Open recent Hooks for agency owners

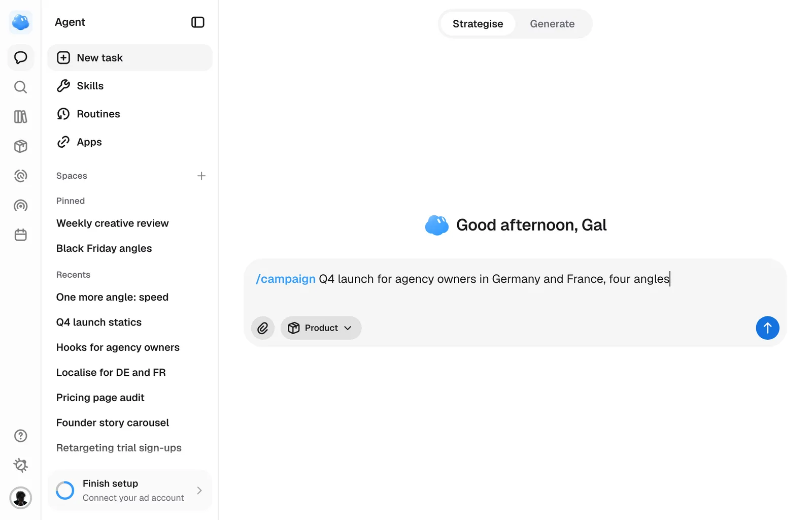[118, 347]
